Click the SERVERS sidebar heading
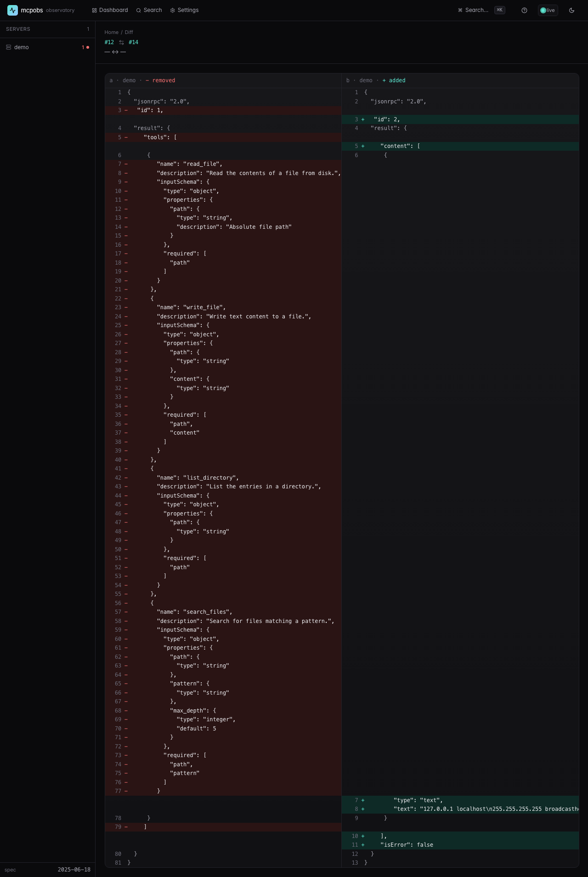588x877 pixels. click(x=18, y=29)
